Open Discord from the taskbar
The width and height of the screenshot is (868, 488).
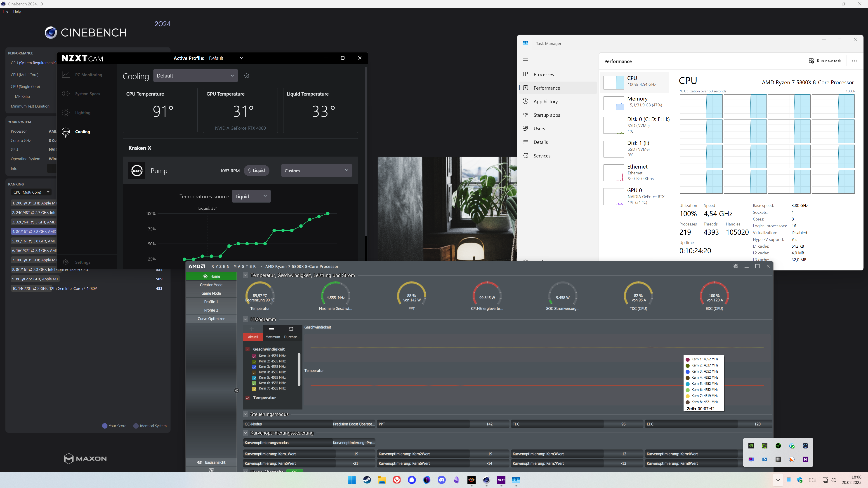point(441,480)
